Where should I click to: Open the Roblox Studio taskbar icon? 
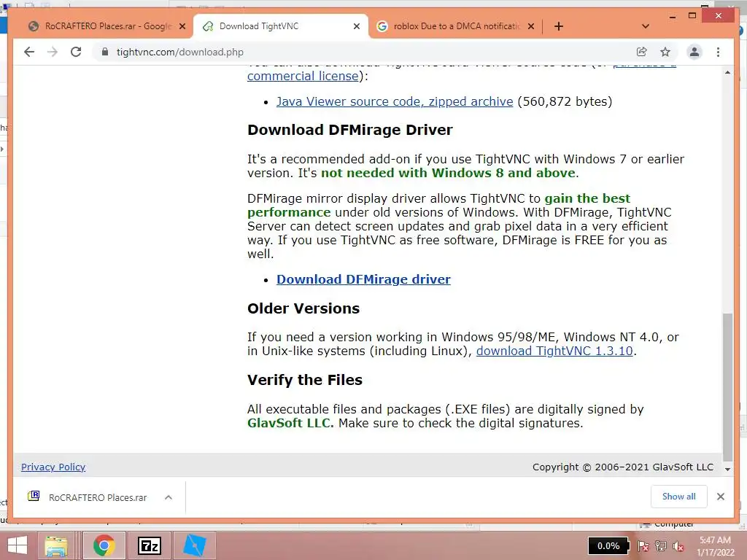click(194, 545)
